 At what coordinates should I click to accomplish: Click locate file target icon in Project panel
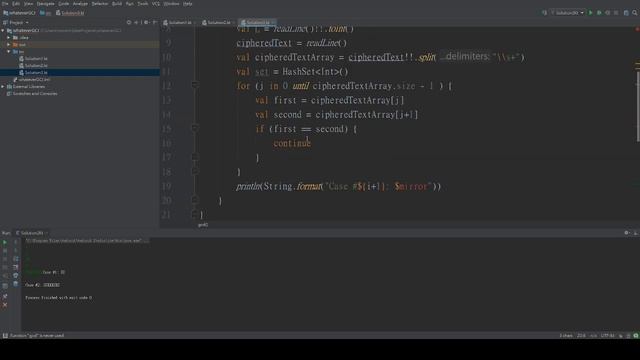[129, 22]
